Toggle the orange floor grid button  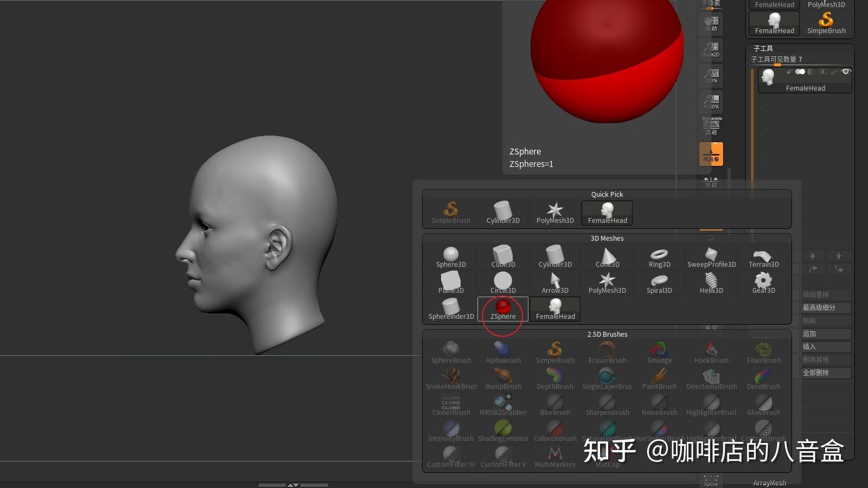(711, 154)
